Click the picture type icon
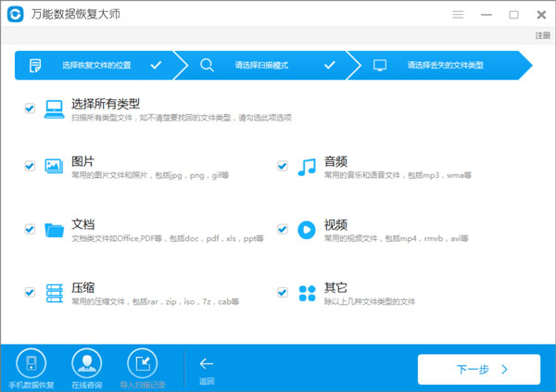Viewport: 556px width, 392px height. [x=54, y=166]
